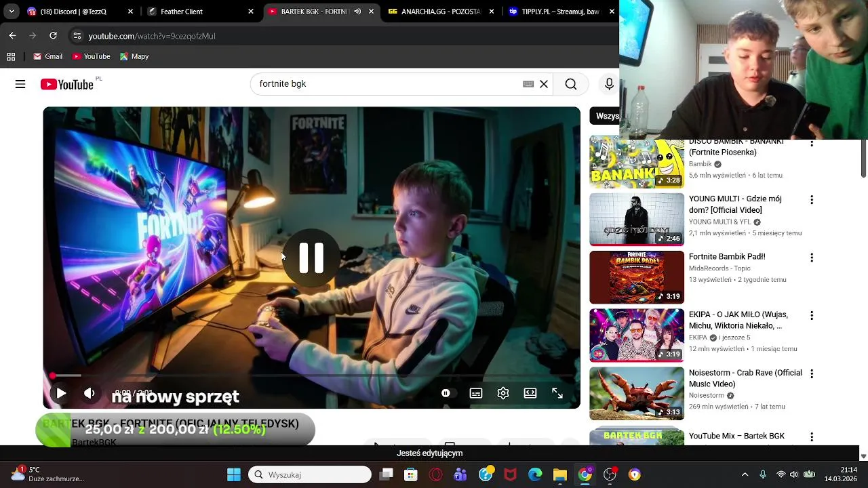The image size is (868, 488).
Task: Open the Mapy bookmark
Action: coord(134,56)
